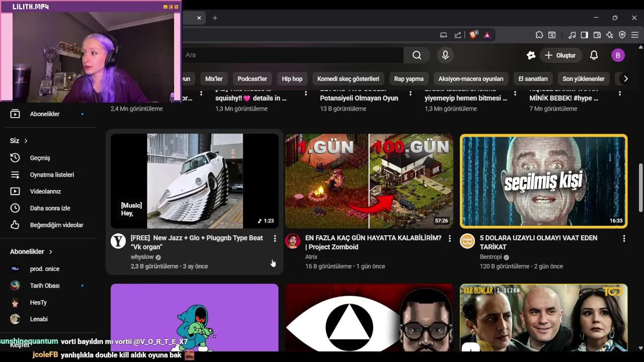Play the seçilmiş kişi thumbnail
This screenshot has width=644, height=362.
point(544,181)
